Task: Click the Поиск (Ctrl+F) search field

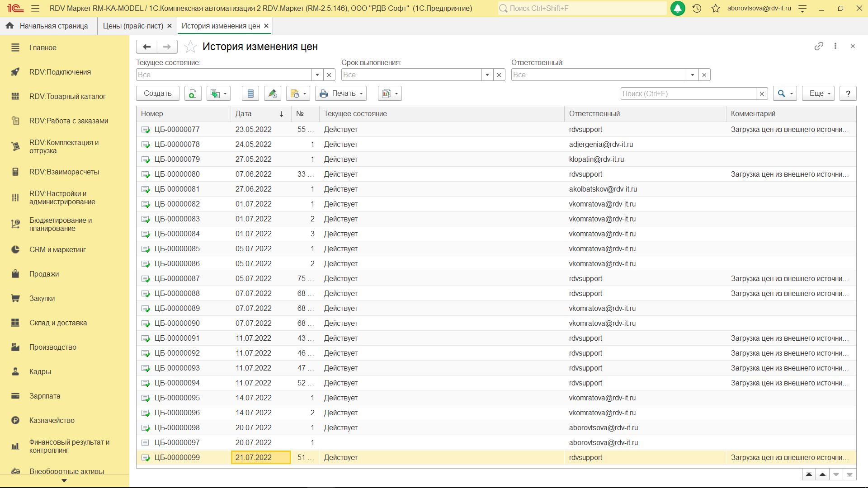Action: point(688,94)
